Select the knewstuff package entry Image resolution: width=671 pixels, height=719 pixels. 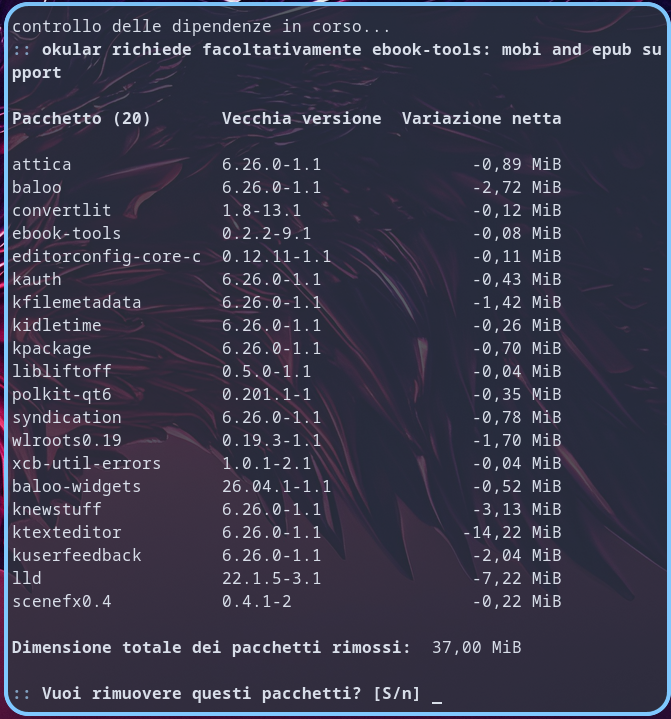(x=56, y=509)
